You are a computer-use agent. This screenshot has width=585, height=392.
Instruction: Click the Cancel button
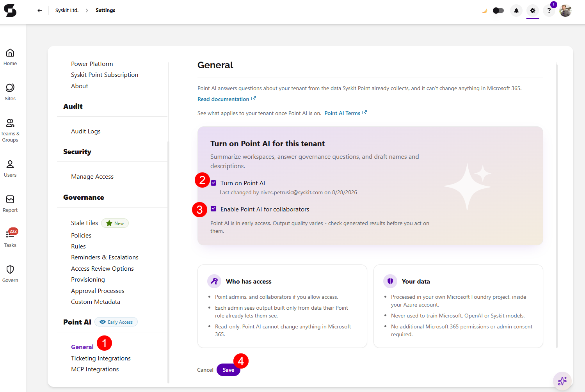(x=205, y=370)
